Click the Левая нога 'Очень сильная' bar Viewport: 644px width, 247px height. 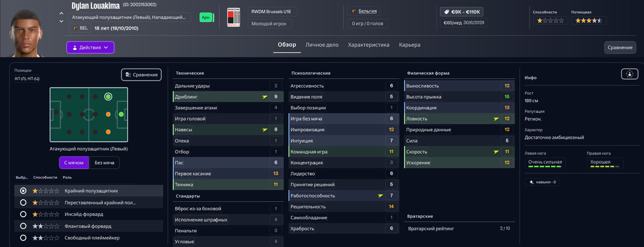[545, 163]
